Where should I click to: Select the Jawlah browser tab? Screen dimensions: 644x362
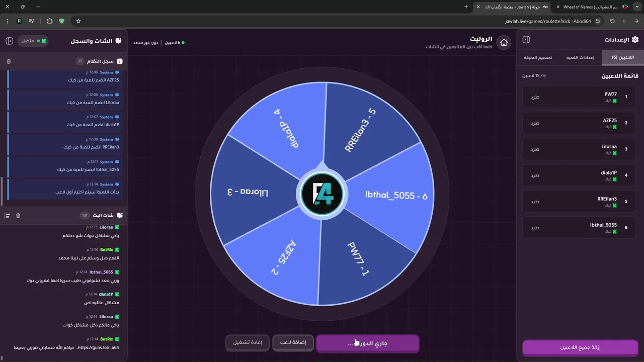tap(512, 7)
